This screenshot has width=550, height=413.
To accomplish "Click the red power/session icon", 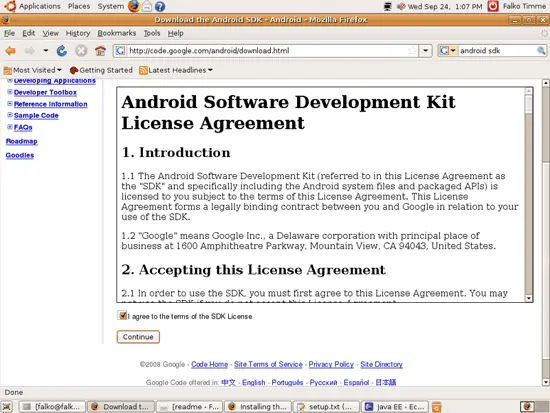I will coord(493,6).
